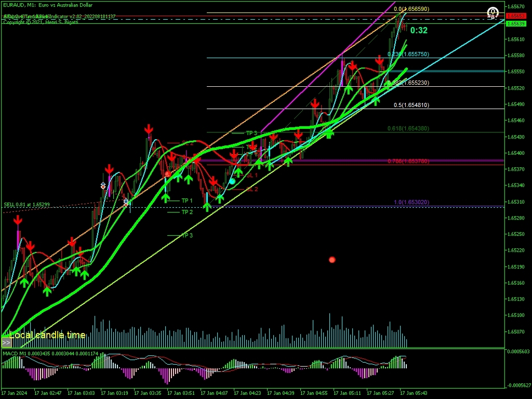Image resolution: width=532 pixels, height=399 pixels.
Task: Click the 17 Jan 05:27 time label
Action: click(x=380, y=393)
